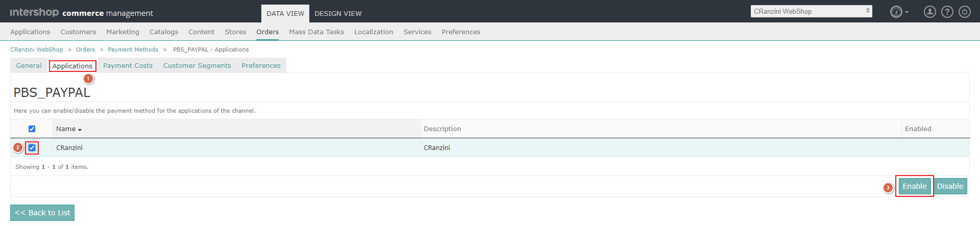Open the help question mark icon
The image size is (980, 226).
947,12
